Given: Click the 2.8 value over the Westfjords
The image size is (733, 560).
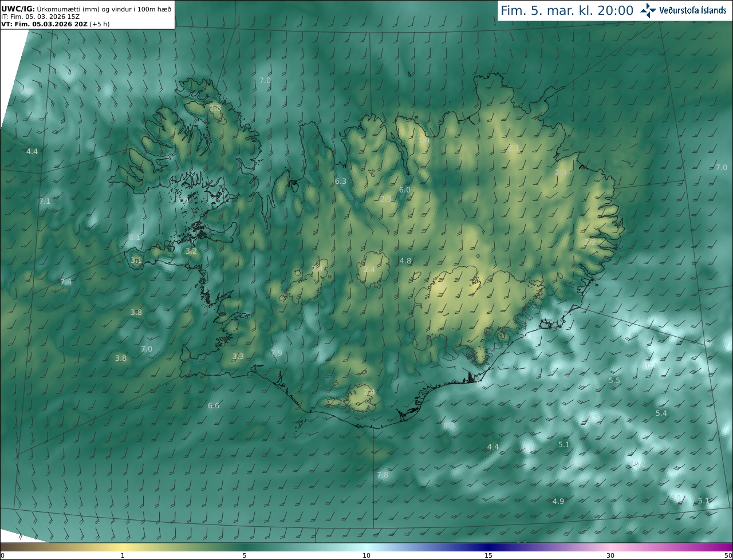Looking at the screenshot, I should (215, 108).
